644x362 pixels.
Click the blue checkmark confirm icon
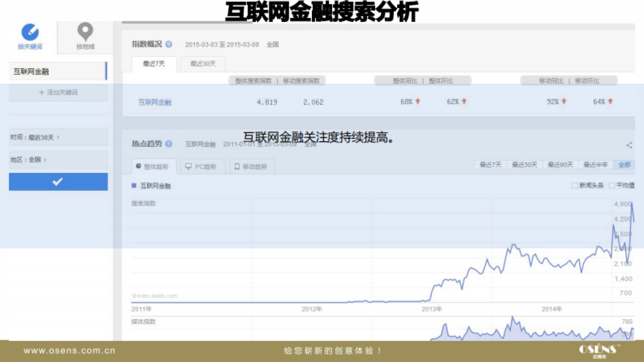58,182
